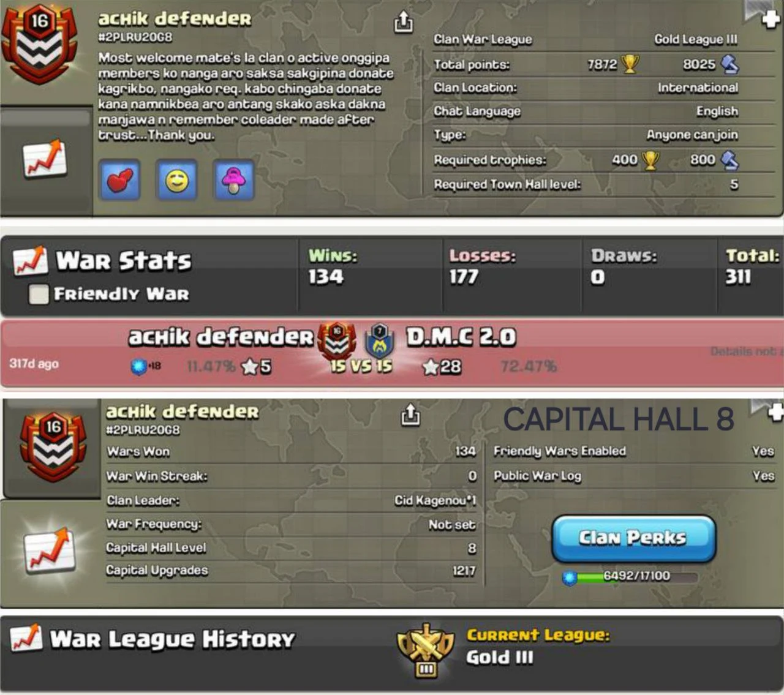The image size is (784, 695).
Task: Open chart icon in lower clan panel
Action: 50,550
